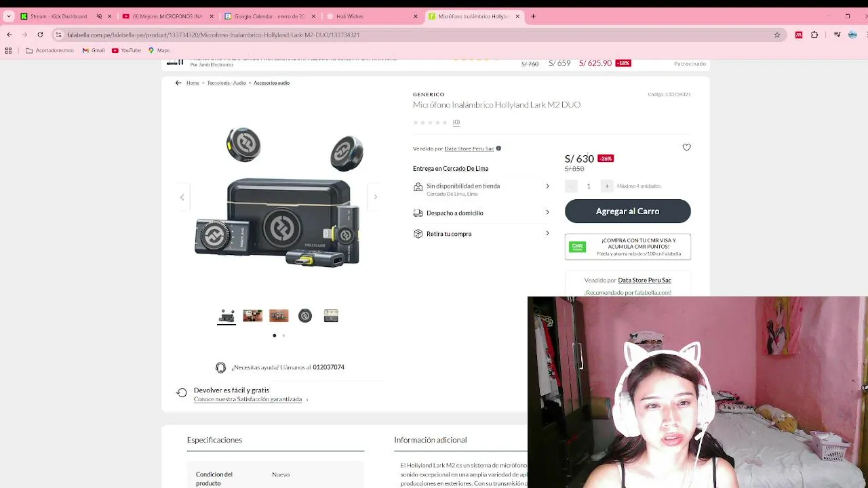
Task: Select product title Micrófono Inalámbrico Hollyland Lark
Action: point(496,105)
